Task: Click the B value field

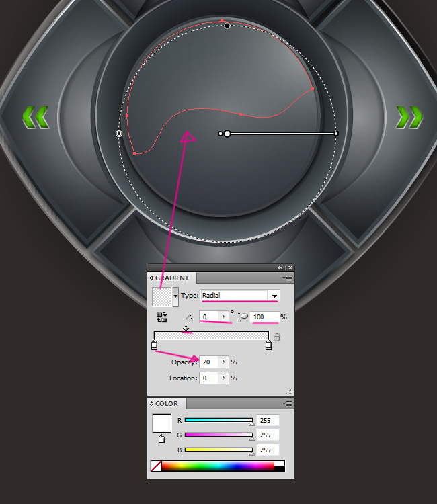Action: click(268, 450)
